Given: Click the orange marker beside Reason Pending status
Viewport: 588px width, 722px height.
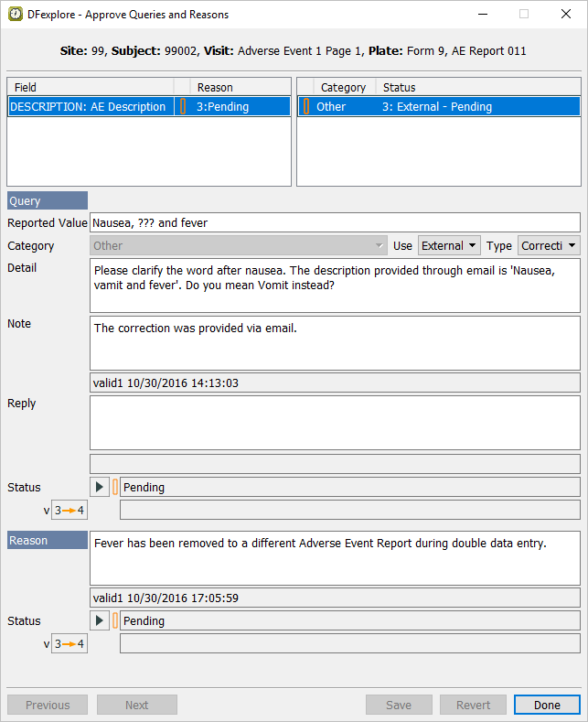Looking at the screenshot, I should click(115, 620).
